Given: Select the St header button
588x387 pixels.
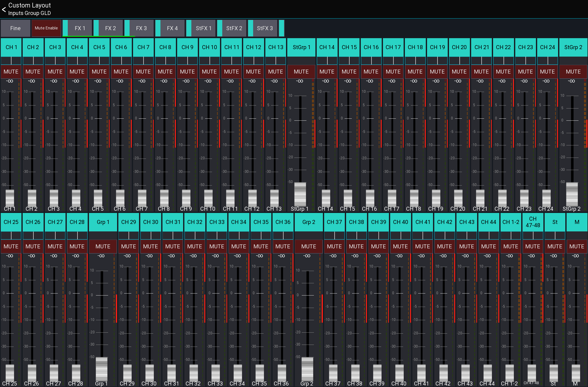Looking at the screenshot, I should tap(555, 222).
